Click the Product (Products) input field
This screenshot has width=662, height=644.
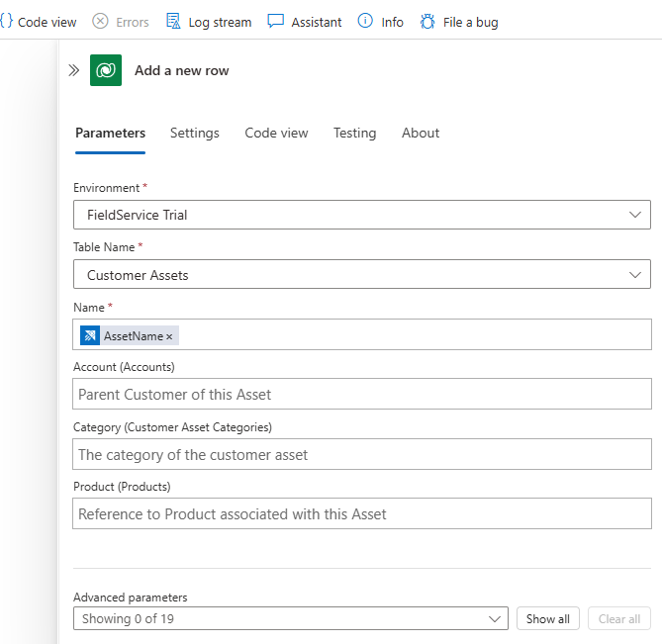362,514
